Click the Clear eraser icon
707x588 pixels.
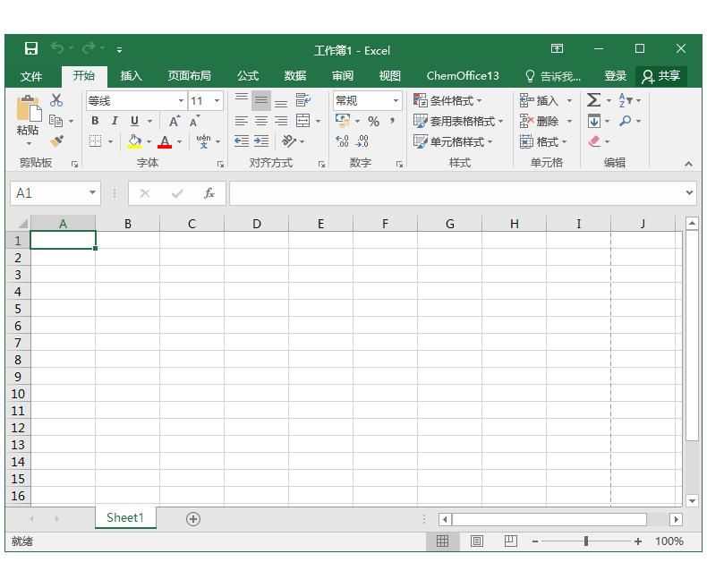pyautogui.click(x=594, y=141)
